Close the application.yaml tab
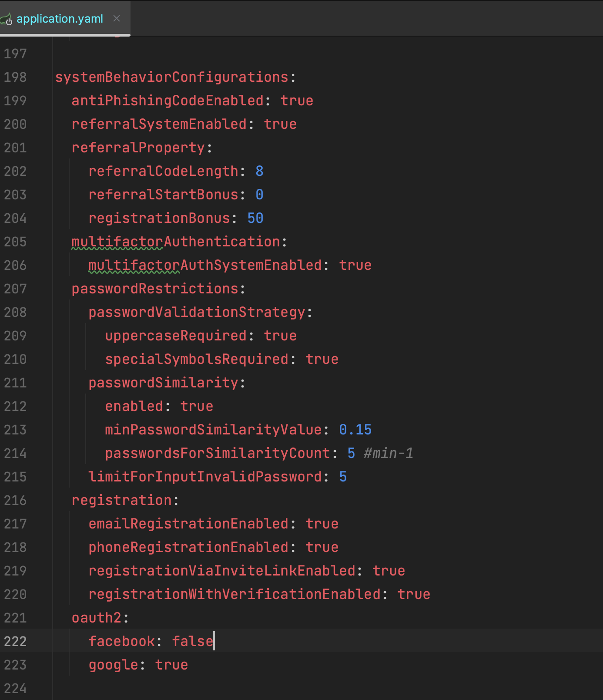The image size is (603, 700). tap(116, 18)
